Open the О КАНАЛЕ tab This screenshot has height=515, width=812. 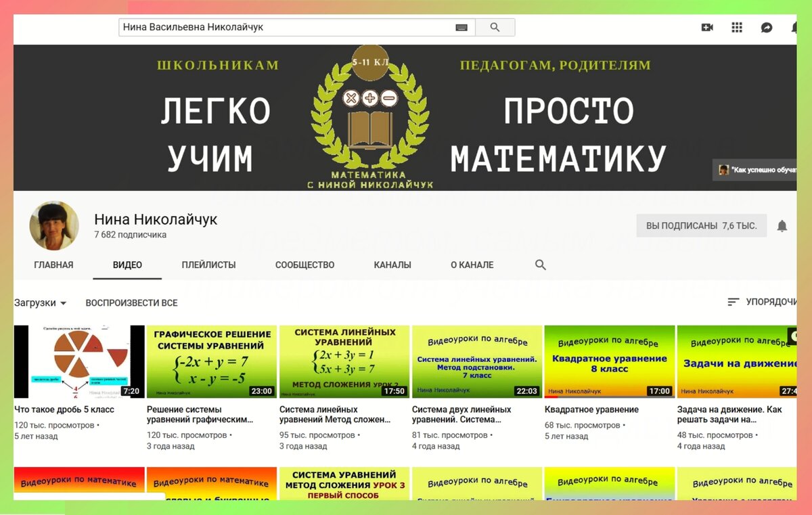(x=472, y=265)
